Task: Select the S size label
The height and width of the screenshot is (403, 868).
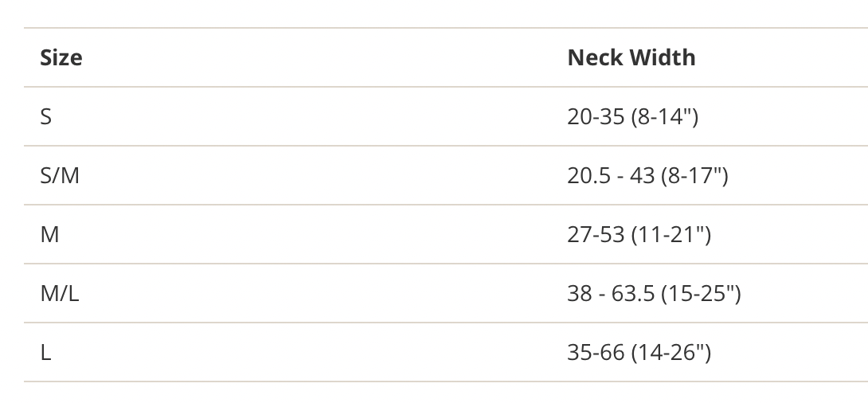Action: click(46, 117)
